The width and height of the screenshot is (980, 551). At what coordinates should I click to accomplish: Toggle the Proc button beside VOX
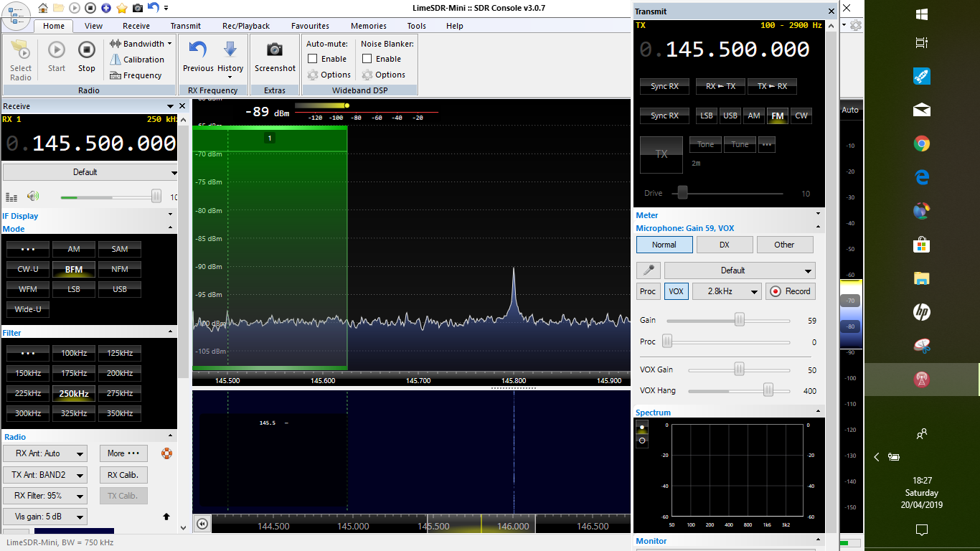[648, 291]
